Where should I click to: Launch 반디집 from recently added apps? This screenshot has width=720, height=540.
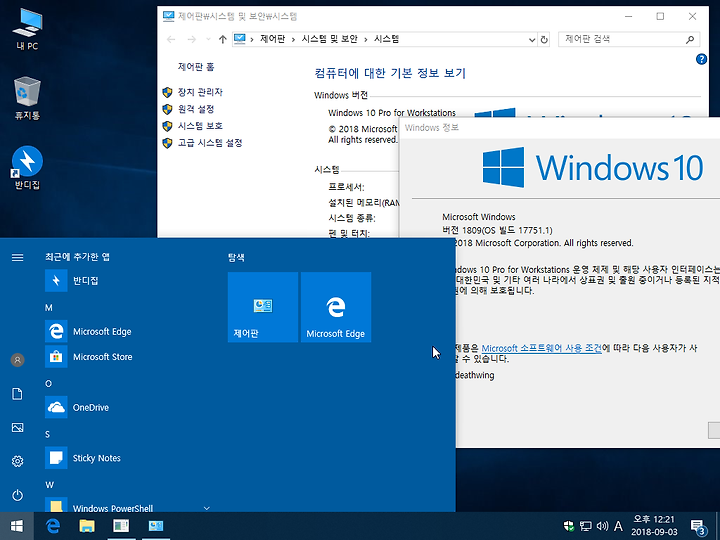(129, 281)
